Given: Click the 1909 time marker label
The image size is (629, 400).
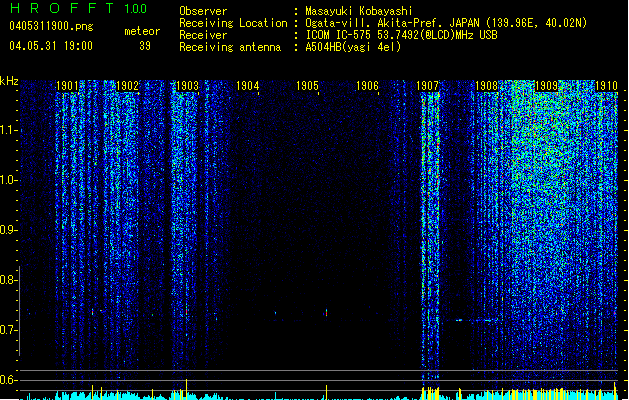Looking at the screenshot, I should [x=547, y=86].
